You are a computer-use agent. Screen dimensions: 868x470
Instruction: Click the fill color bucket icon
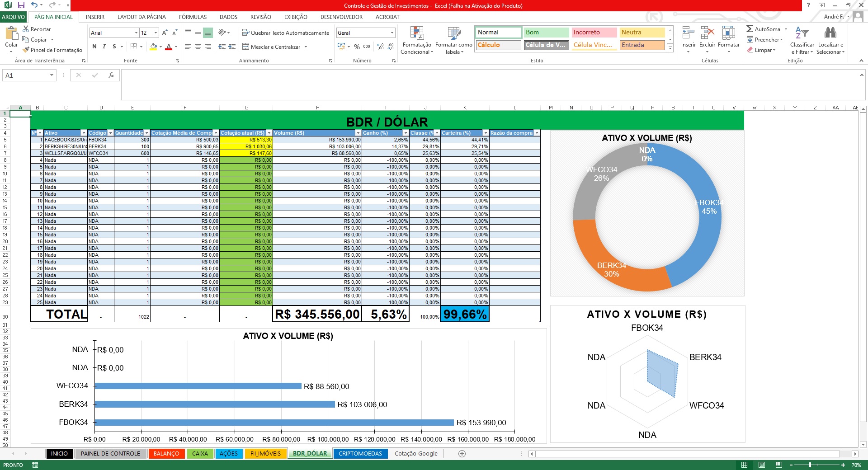click(154, 47)
